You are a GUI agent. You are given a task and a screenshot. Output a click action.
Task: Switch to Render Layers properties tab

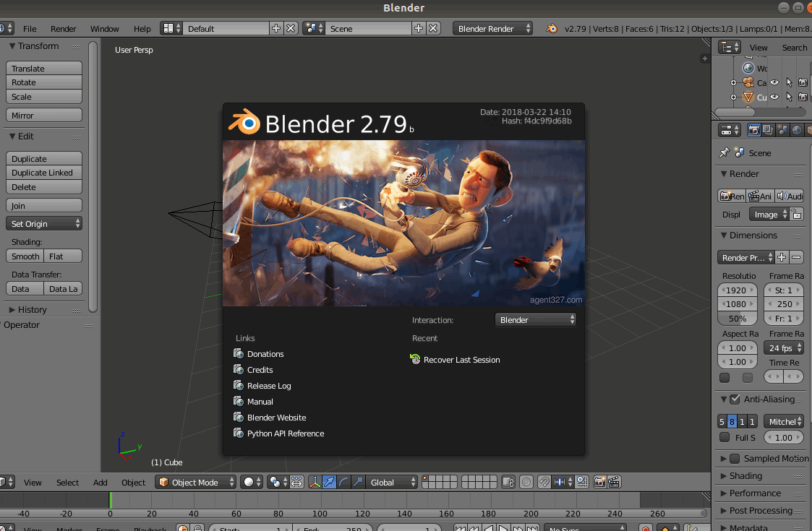coord(768,130)
